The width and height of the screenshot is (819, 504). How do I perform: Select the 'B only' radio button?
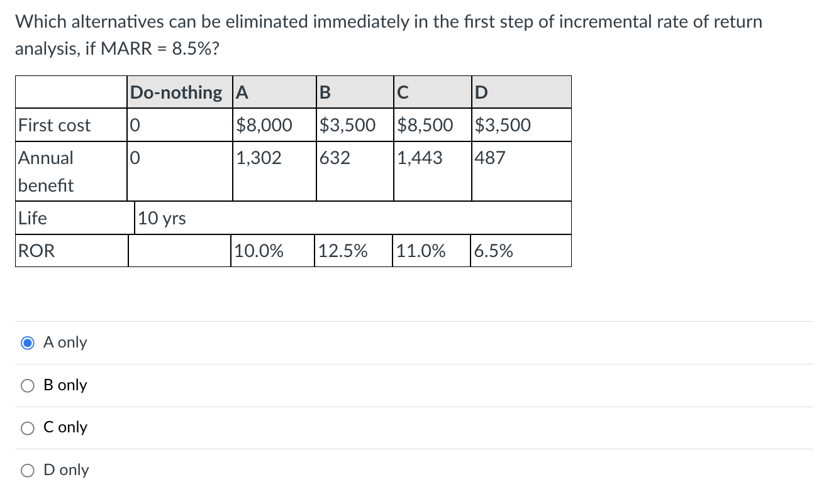(27, 385)
